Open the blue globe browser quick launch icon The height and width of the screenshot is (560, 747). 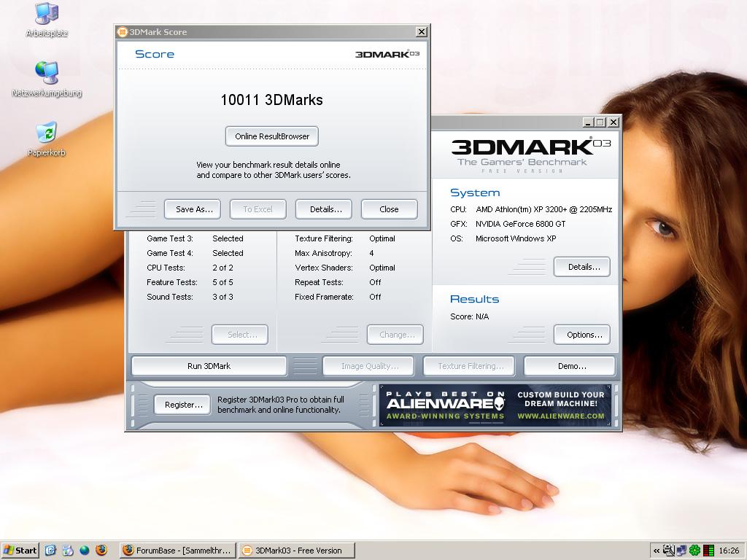(x=85, y=551)
